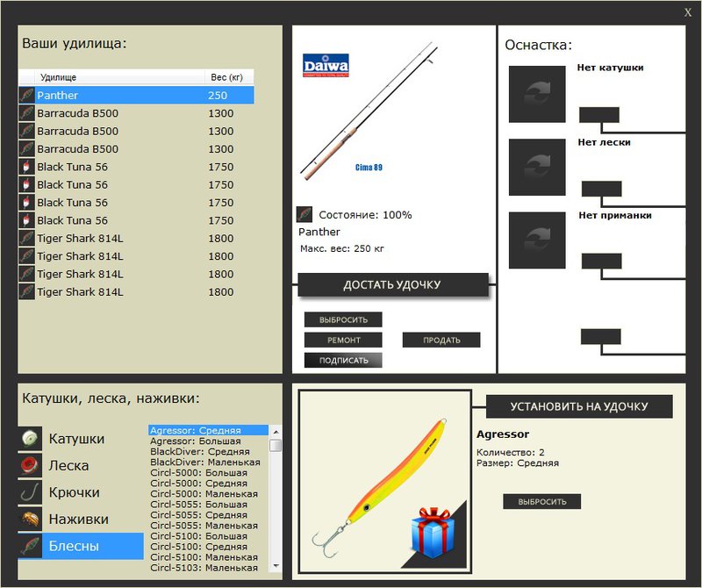The width and height of the screenshot is (702, 588).
Task: Click the rod condition icon beside Состояние
Action: pos(304,214)
